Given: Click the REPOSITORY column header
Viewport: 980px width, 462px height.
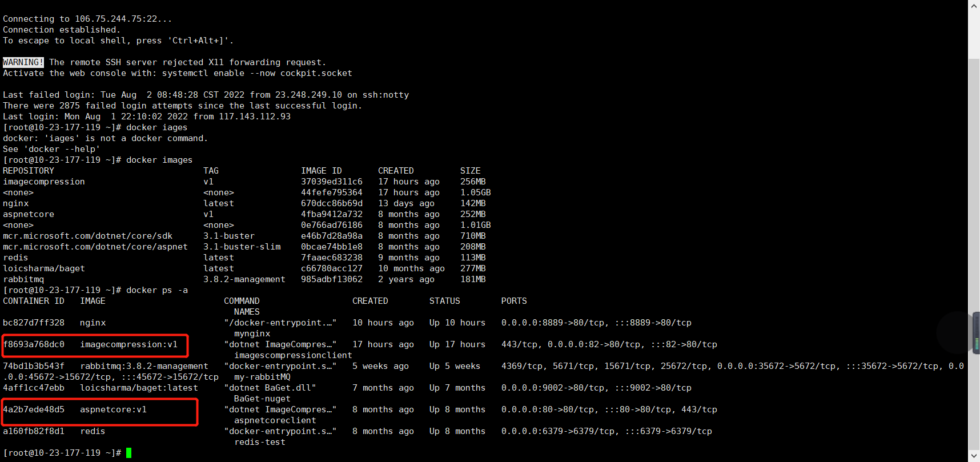Looking at the screenshot, I should [x=29, y=171].
